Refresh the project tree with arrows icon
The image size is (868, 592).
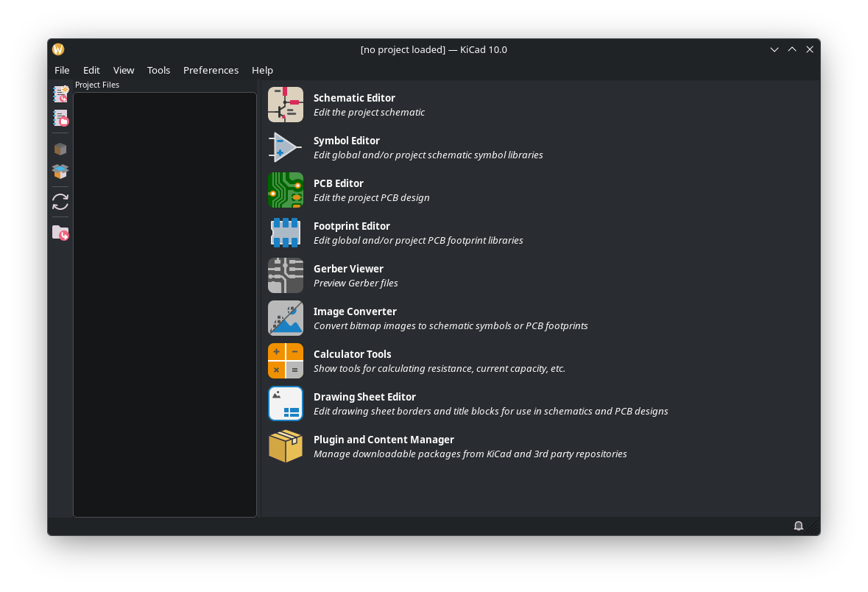[x=60, y=202]
